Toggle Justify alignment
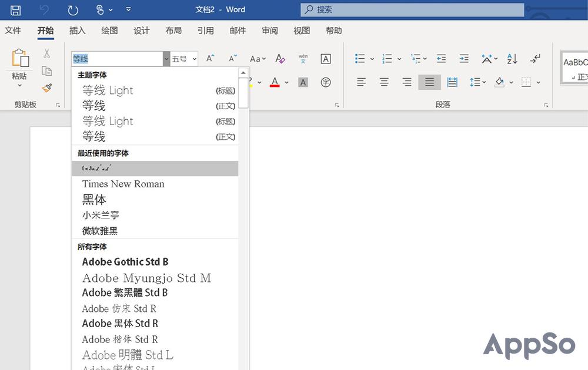The image size is (588, 370). coord(429,82)
